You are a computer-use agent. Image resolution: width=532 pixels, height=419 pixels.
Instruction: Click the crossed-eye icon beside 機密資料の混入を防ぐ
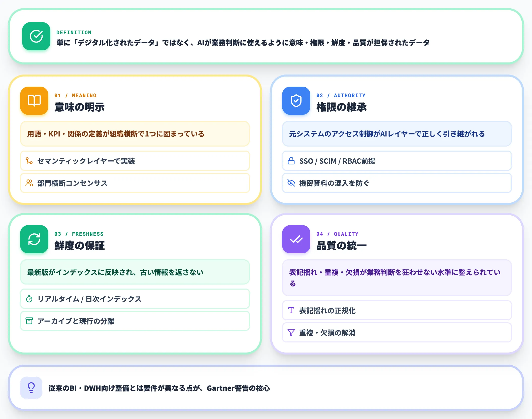(291, 183)
